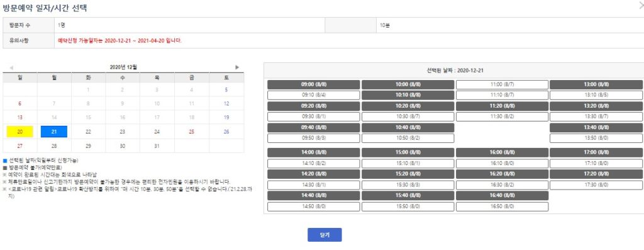Choose December 22 on the calendar

pyautogui.click(x=88, y=132)
